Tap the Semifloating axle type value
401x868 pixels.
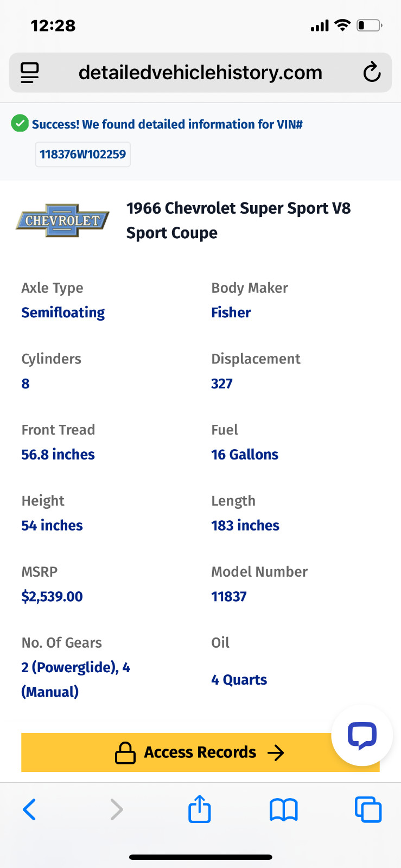[63, 312]
